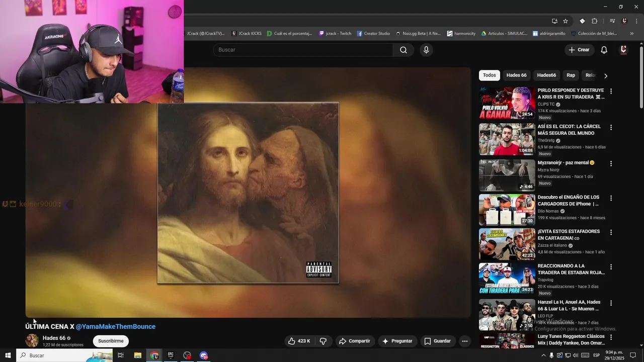Open the Hades 66 channel avatar

point(32,340)
